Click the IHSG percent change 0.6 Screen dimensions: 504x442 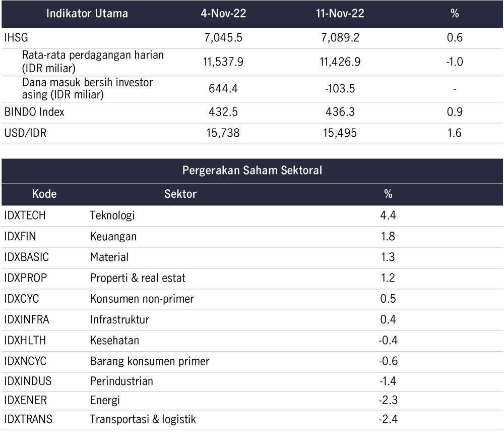pyautogui.click(x=455, y=38)
